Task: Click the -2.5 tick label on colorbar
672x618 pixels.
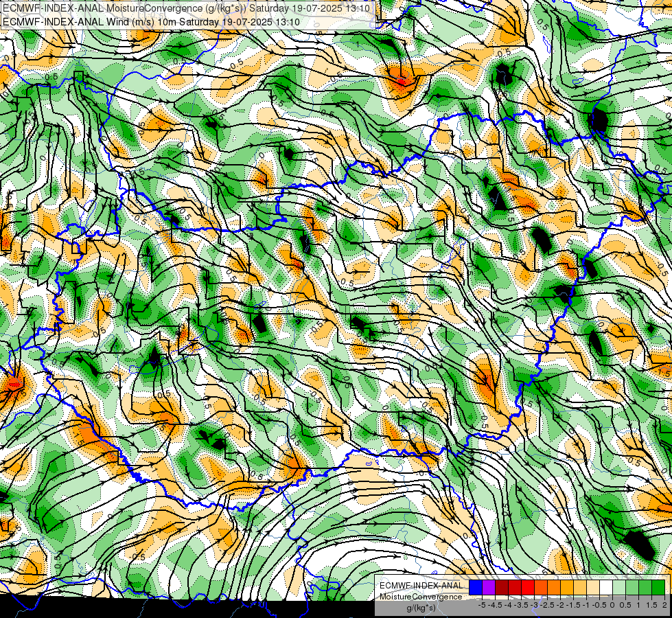Action: coord(547,605)
